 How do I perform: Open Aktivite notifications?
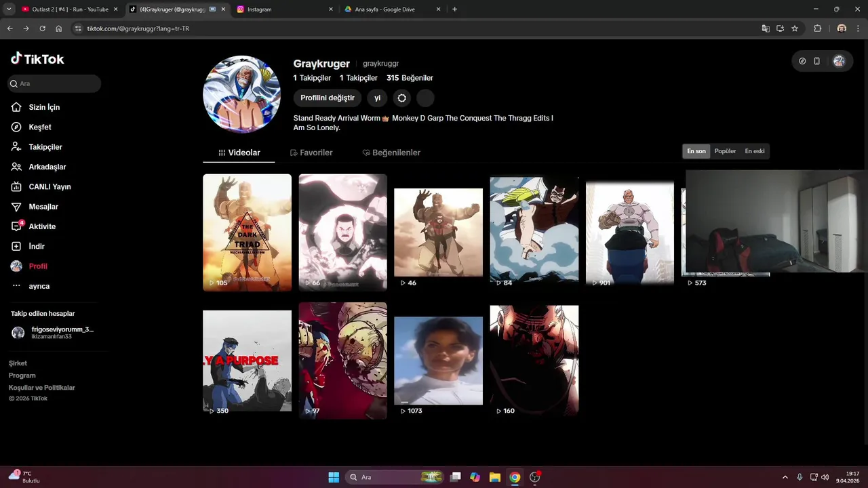pyautogui.click(x=42, y=226)
